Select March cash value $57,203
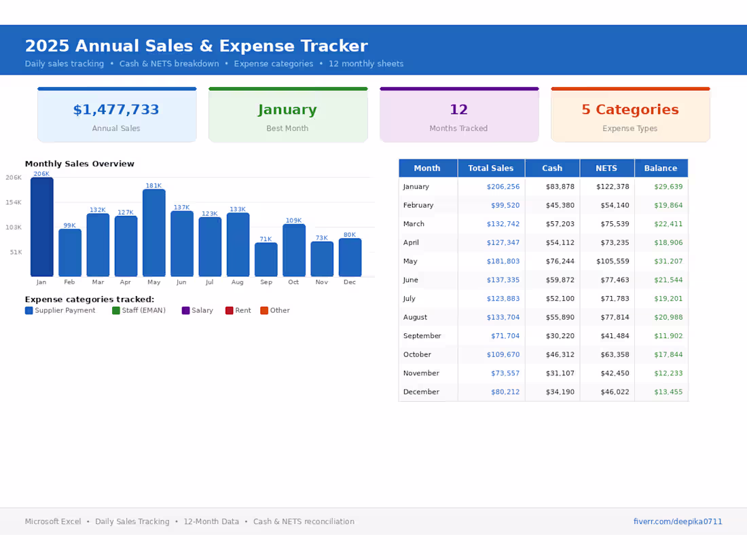The image size is (747, 560). point(560,224)
